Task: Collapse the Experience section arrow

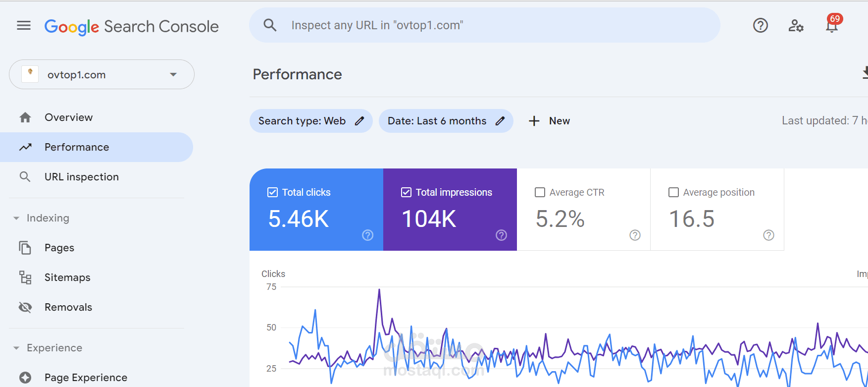Action: pyautogui.click(x=16, y=348)
